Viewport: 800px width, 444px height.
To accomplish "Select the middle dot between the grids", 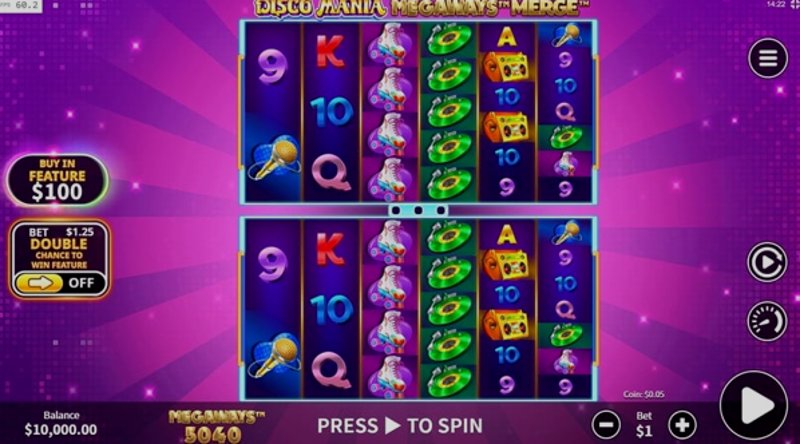I will click(418, 210).
